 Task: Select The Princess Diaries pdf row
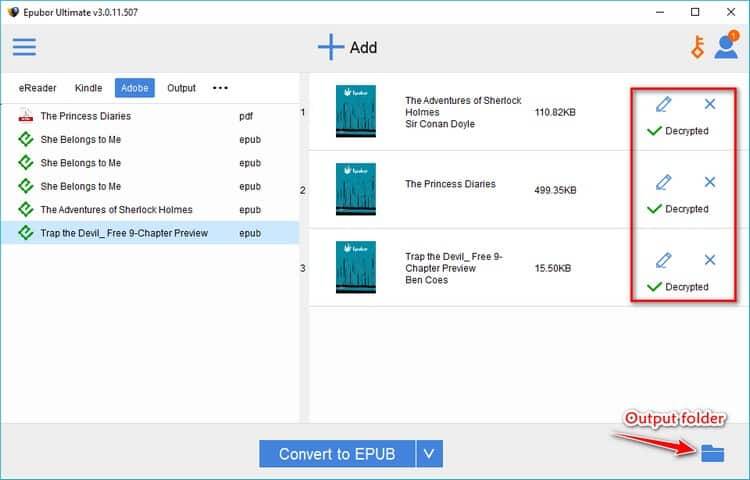[x=150, y=116]
